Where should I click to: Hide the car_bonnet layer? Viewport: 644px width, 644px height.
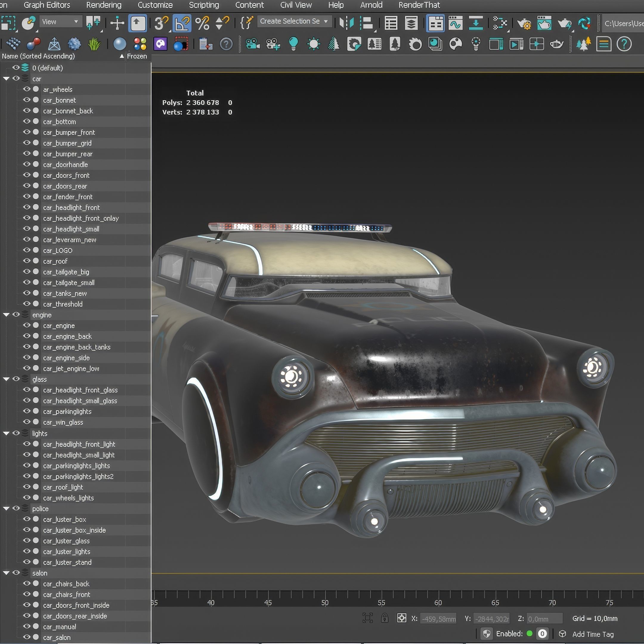(27, 100)
